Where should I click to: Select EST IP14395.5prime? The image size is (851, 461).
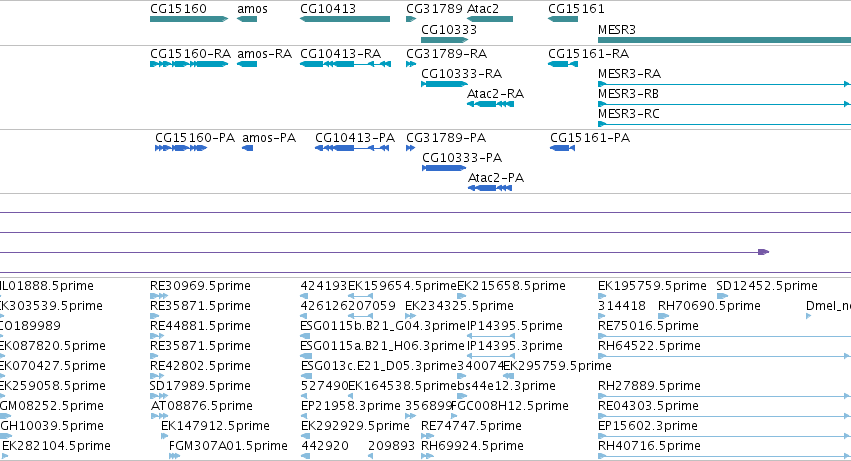[515, 326]
